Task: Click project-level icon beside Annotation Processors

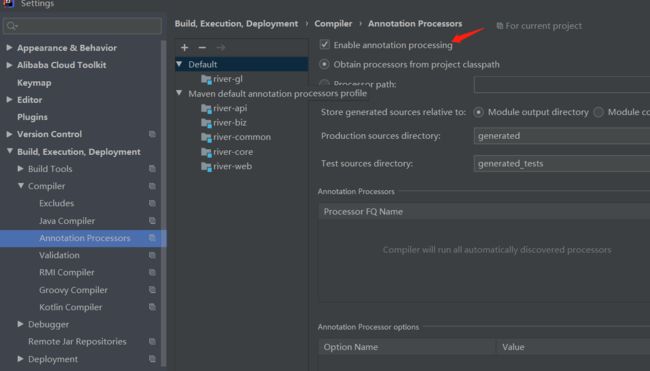Action: [x=152, y=238]
